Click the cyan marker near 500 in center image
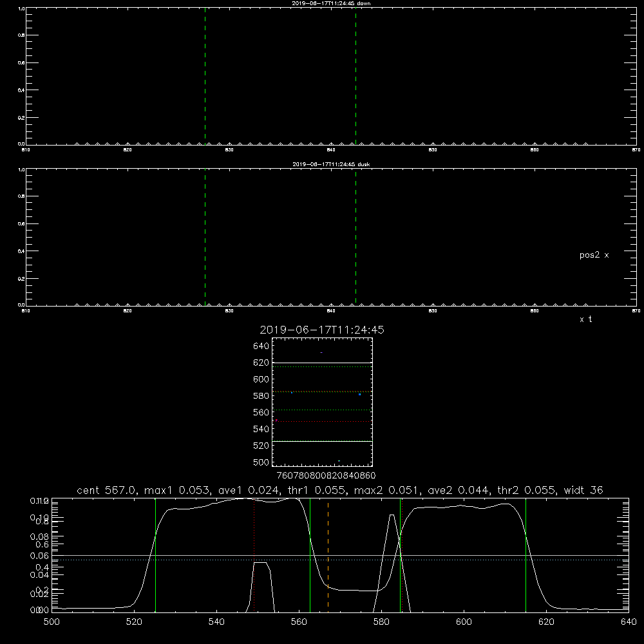The height and width of the screenshot is (644, 644). tap(339, 461)
